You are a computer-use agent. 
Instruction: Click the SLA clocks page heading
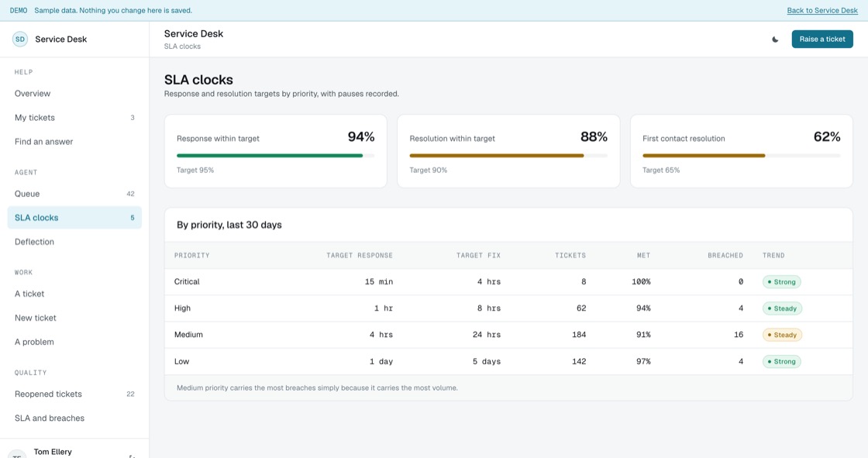198,80
